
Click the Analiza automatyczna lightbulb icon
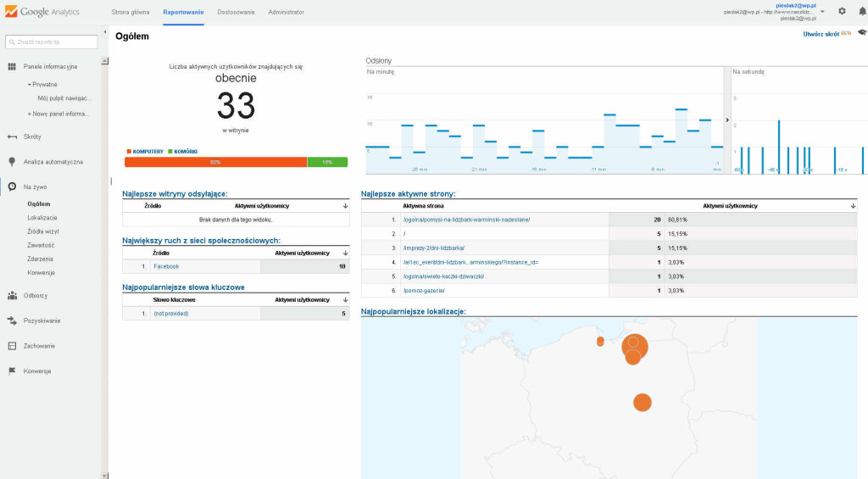click(x=12, y=162)
